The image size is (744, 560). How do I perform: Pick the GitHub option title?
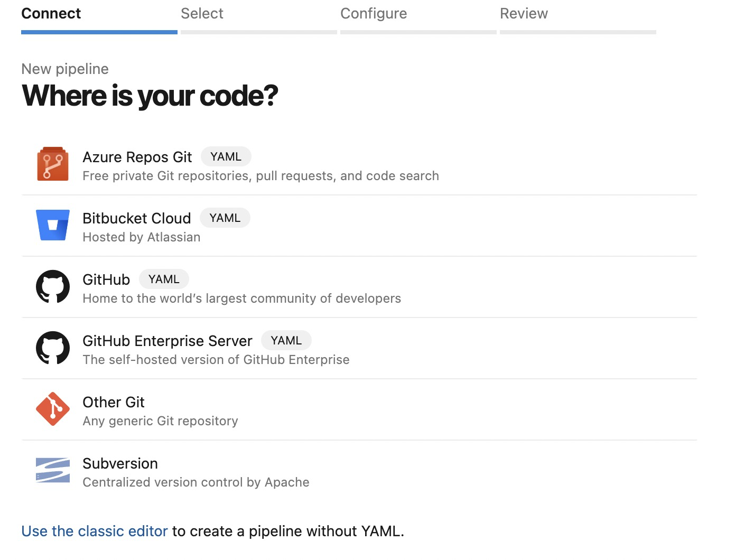tap(106, 280)
